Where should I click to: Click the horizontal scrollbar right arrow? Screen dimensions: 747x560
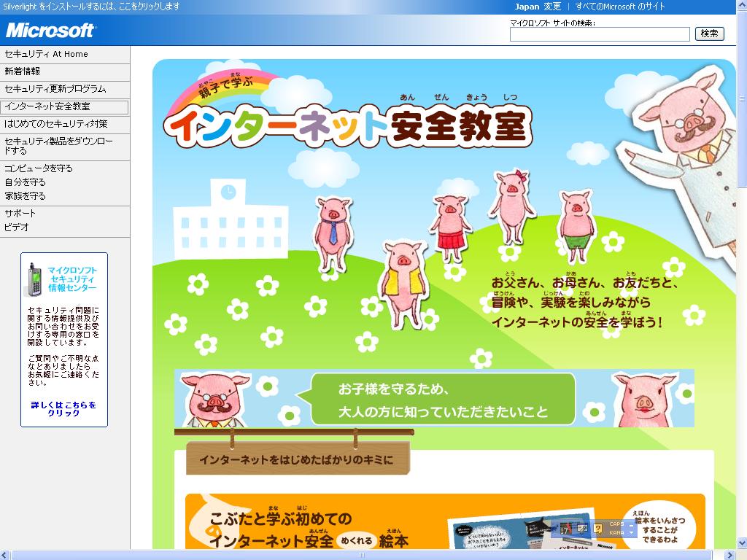pos(729,555)
